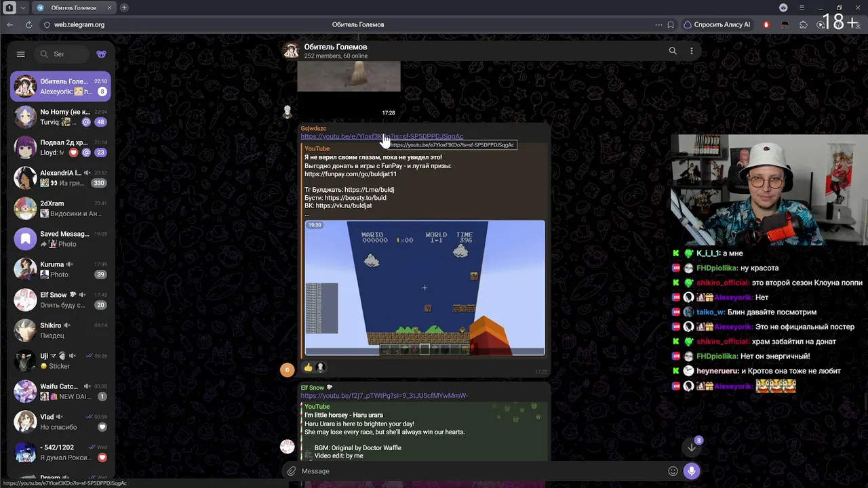This screenshot has height=488, width=868.
Task: Click the 252 members, 60 online subtitle
Action: (336, 56)
